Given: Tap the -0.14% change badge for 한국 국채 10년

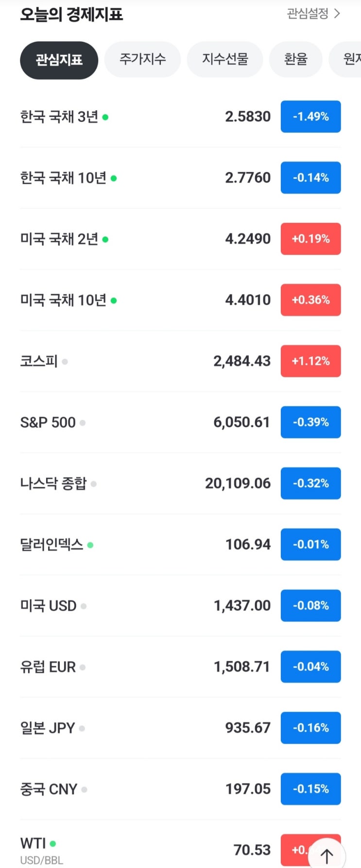Looking at the screenshot, I should point(310,178).
